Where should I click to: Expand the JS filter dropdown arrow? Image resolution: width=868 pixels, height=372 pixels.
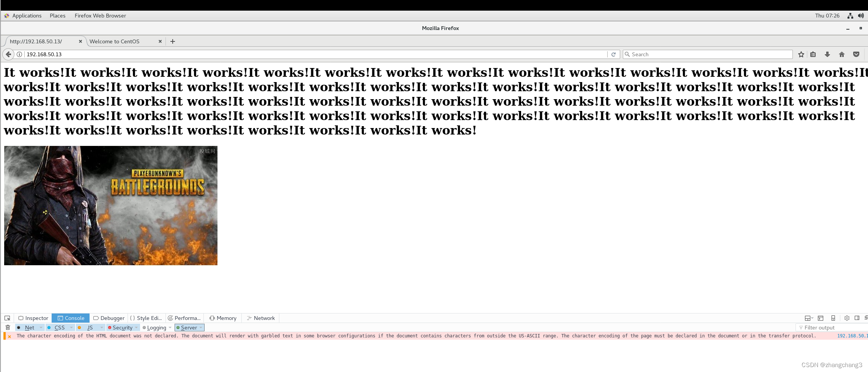tap(102, 328)
